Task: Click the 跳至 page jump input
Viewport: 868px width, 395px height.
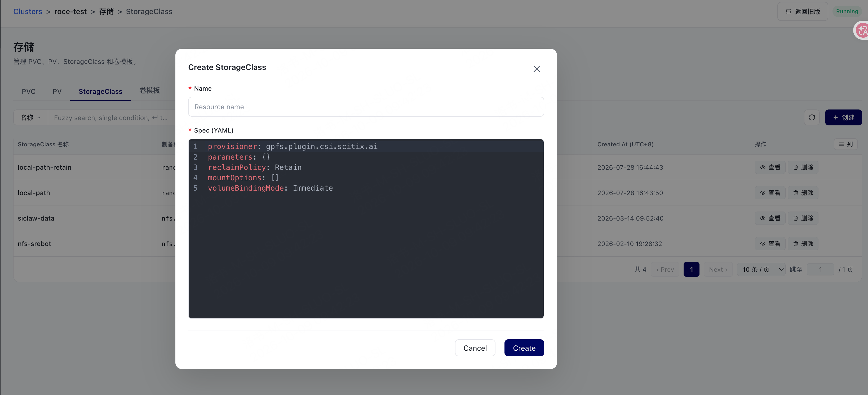Action: pyautogui.click(x=820, y=269)
